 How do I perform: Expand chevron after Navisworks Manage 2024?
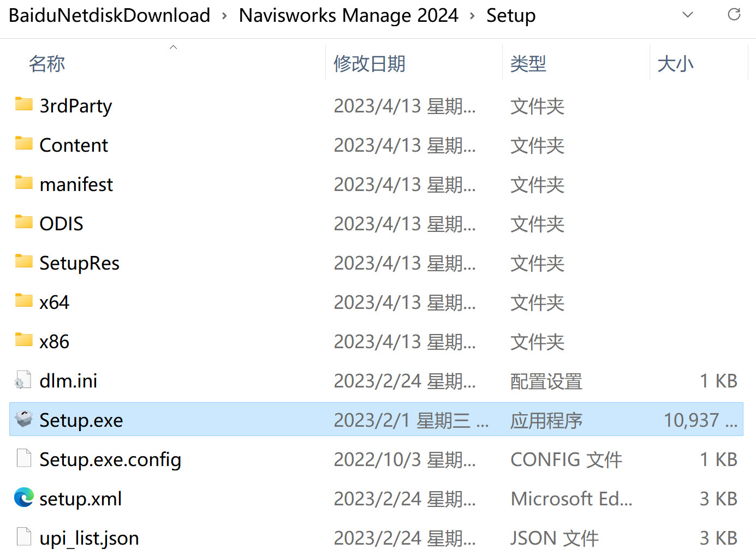tap(472, 16)
